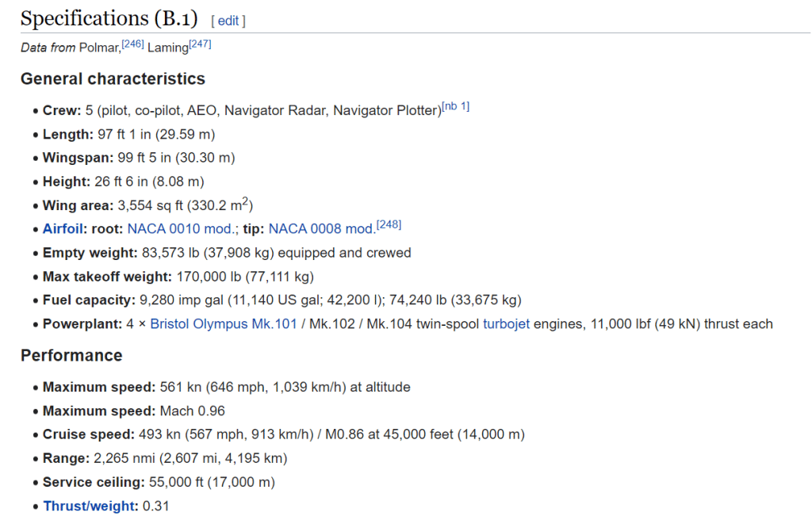Click the General characteristics heading
The image size is (812, 524).
(113, 79)
